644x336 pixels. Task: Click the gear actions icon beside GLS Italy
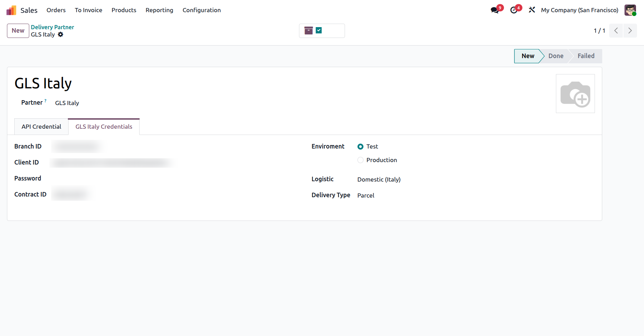pos(61,34)
